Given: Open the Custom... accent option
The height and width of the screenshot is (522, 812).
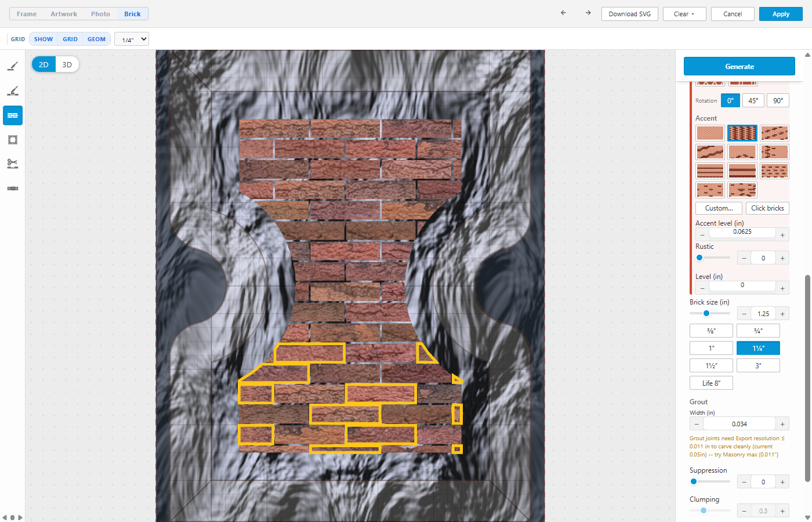Looking at the screenshot, I should pos(719,208).
